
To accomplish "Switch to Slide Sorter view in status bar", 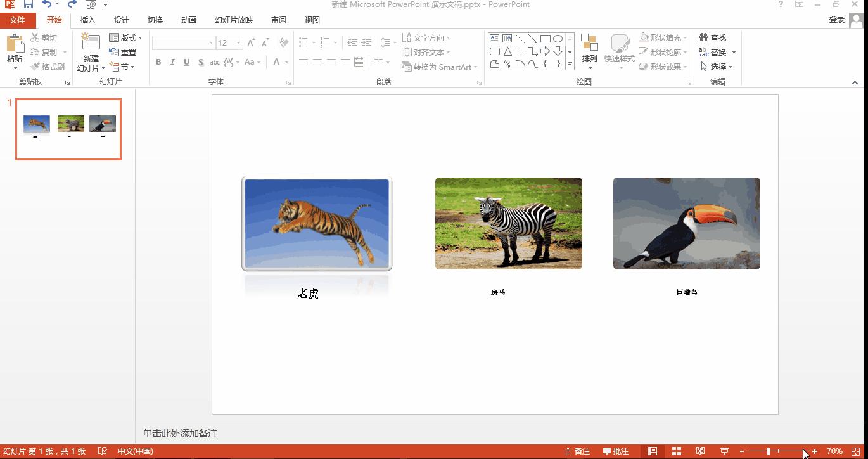I will (676, 451).
